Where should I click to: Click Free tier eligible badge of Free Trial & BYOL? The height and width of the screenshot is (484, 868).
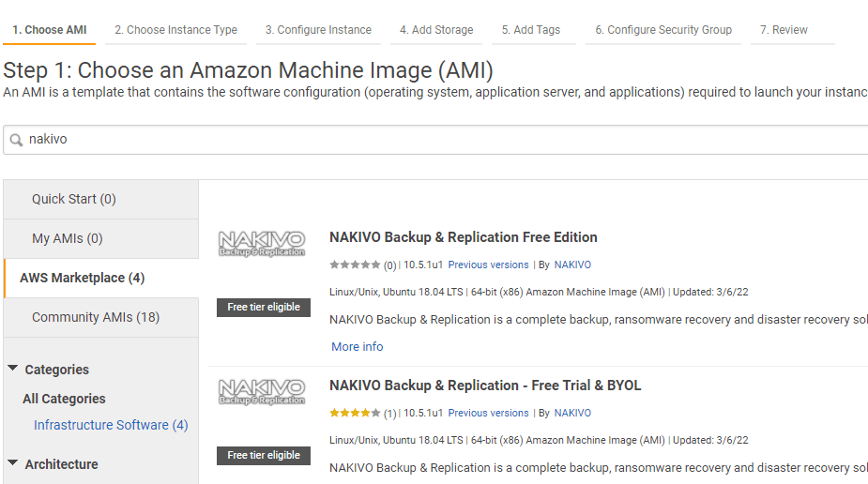coord(264,456)
